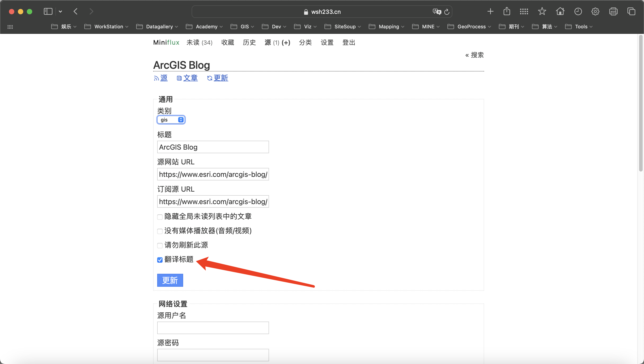Click the wsh233.cn address bar
This screenshot has width=644, height=364.
coord(322,12)
